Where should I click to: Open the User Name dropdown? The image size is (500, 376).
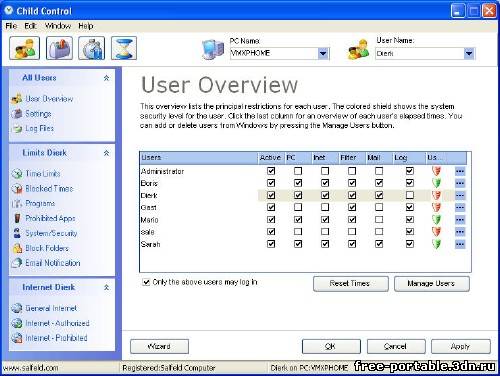(x=469, y=53)
